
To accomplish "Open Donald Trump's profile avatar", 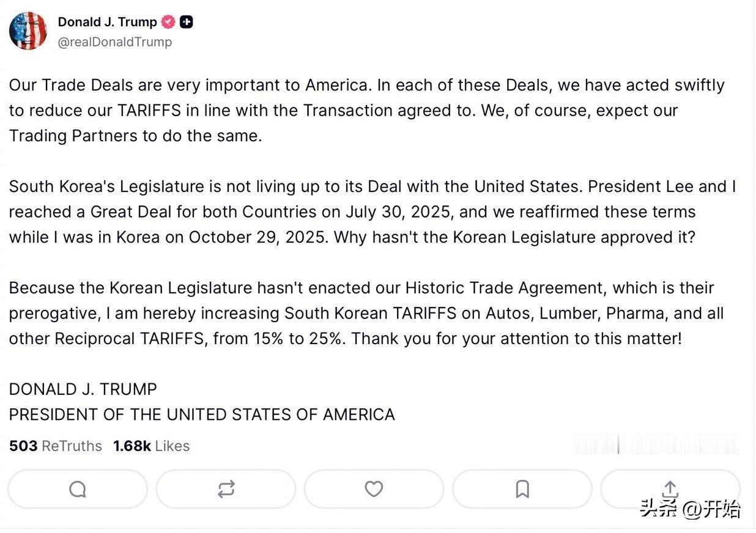I will click(x=28, y=29).
